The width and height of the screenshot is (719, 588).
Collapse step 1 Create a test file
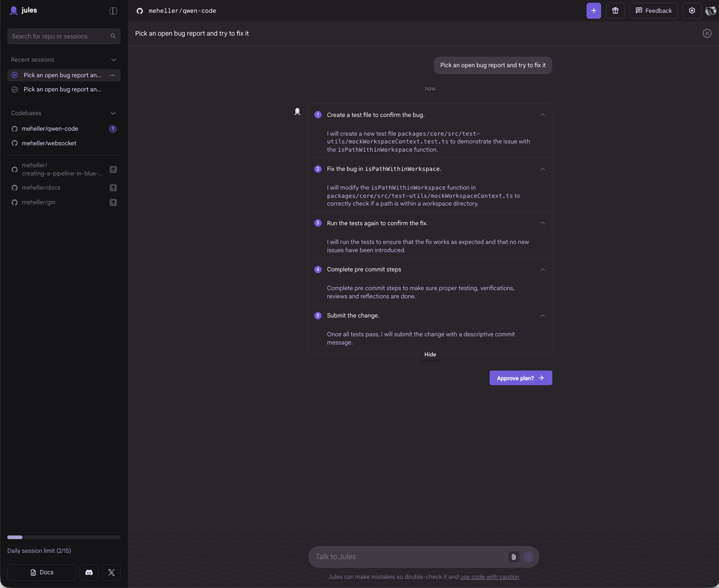(x=542, y=115)
